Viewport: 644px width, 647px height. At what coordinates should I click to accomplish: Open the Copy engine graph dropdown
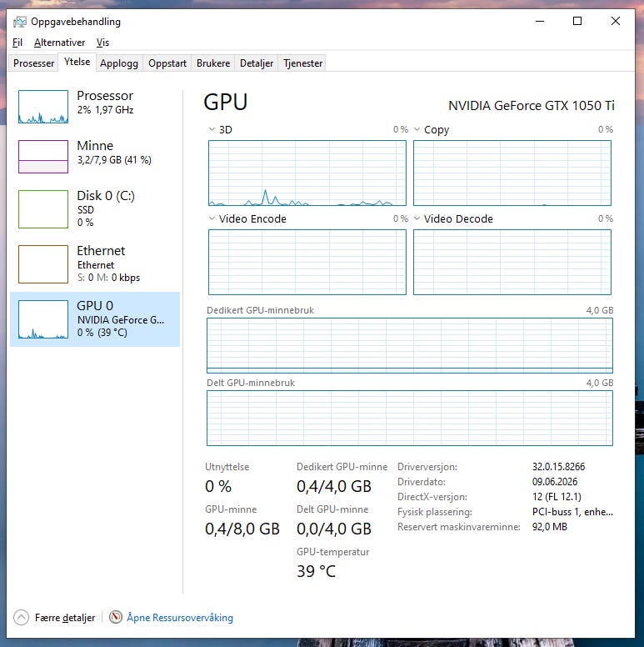(x=417, y=129)
